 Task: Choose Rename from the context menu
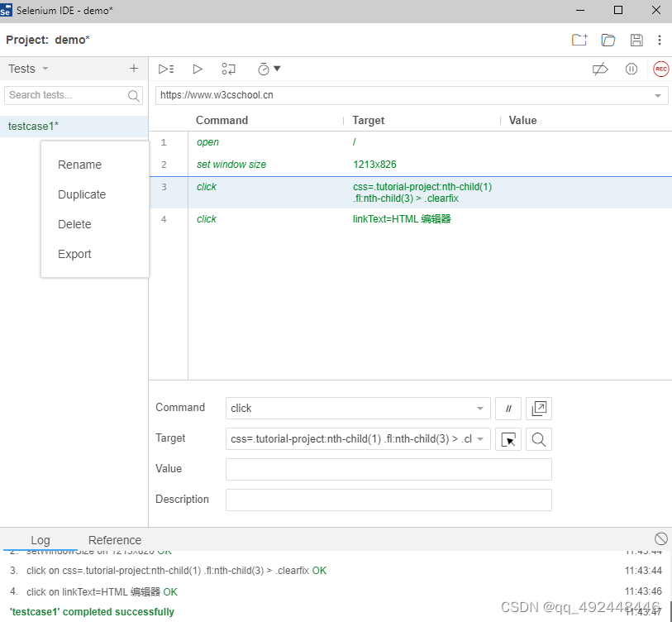79,165
